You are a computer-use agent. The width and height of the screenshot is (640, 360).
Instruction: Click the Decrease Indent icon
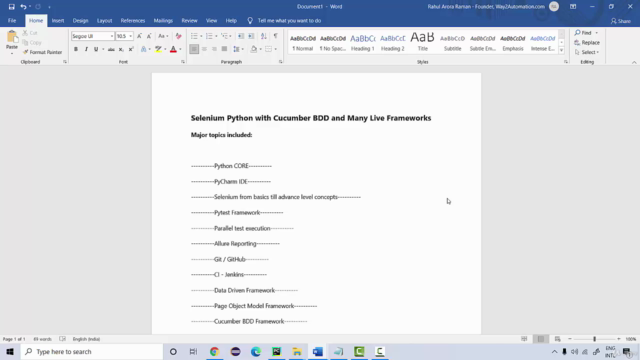[x=241, y=36]
